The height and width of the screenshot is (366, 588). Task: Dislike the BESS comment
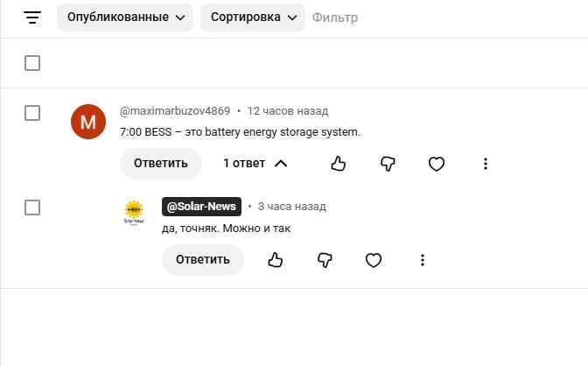[388, 164]
